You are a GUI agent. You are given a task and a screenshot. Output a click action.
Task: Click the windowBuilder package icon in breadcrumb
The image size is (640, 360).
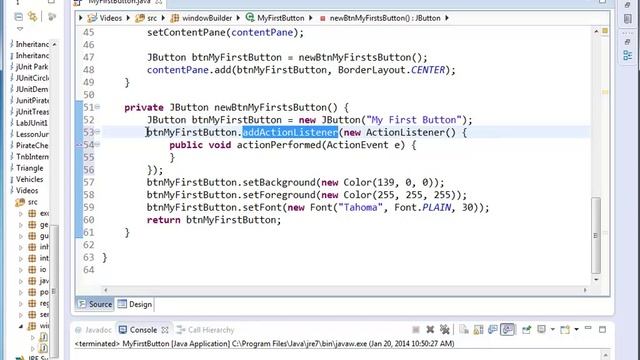pyautogui.click(x=175, y=18)
